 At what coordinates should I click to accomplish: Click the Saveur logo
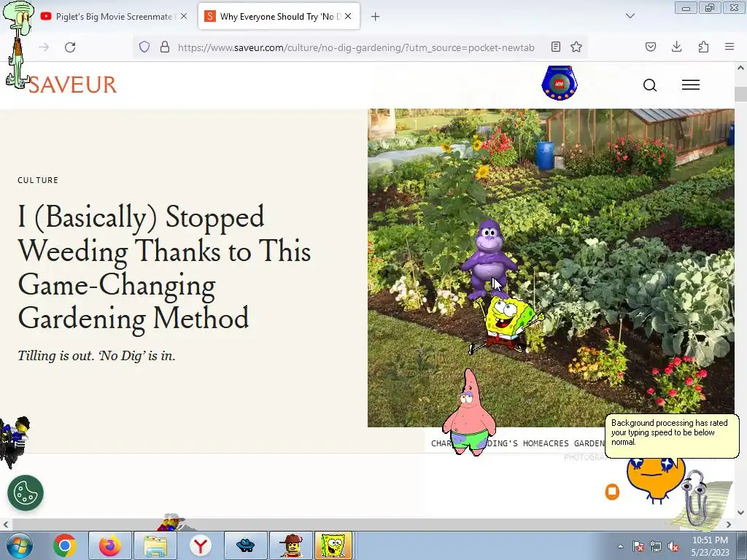pos(72,85)
